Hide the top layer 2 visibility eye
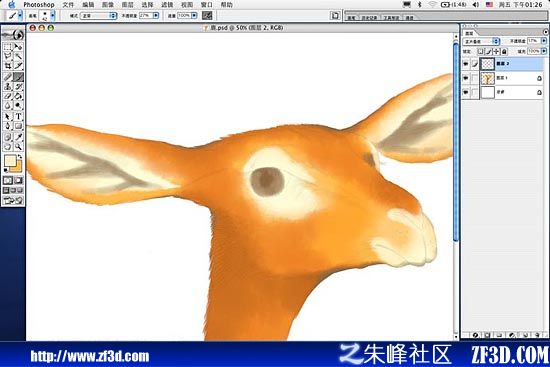Screen dimensions: 550x367 (x=465, y=64)
